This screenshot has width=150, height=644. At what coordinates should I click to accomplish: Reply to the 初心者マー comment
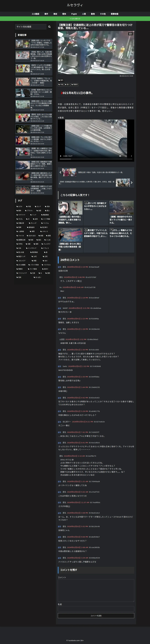tap(59, 422)
